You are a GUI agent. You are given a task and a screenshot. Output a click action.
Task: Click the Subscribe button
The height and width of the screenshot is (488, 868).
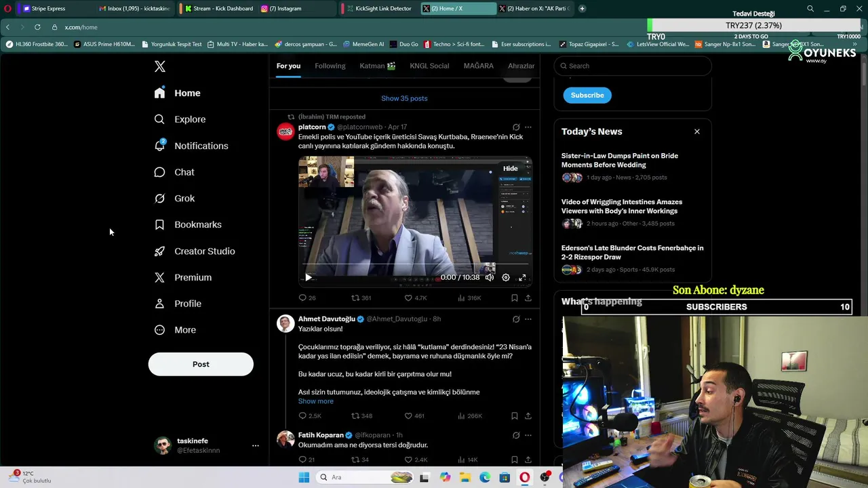[587, 95]
